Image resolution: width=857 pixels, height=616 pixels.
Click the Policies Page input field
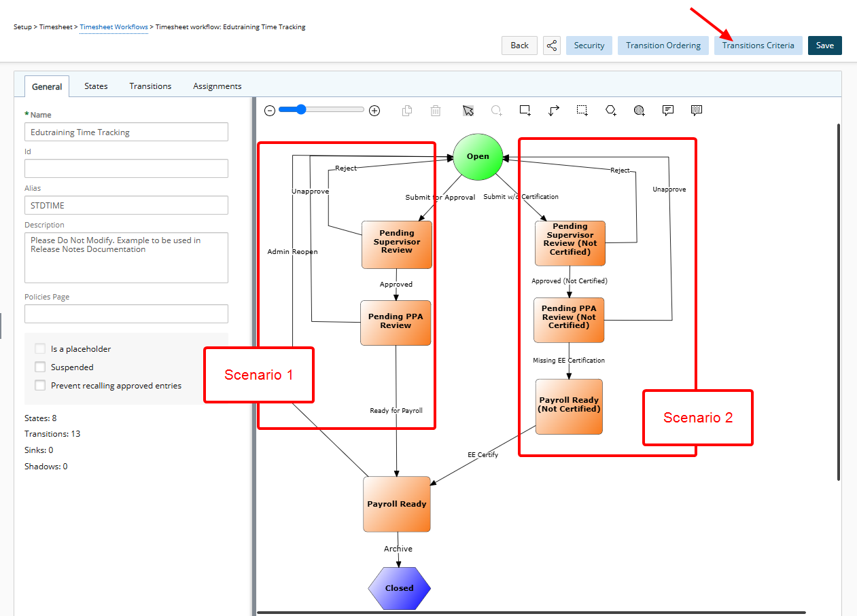tap(126, 314)
